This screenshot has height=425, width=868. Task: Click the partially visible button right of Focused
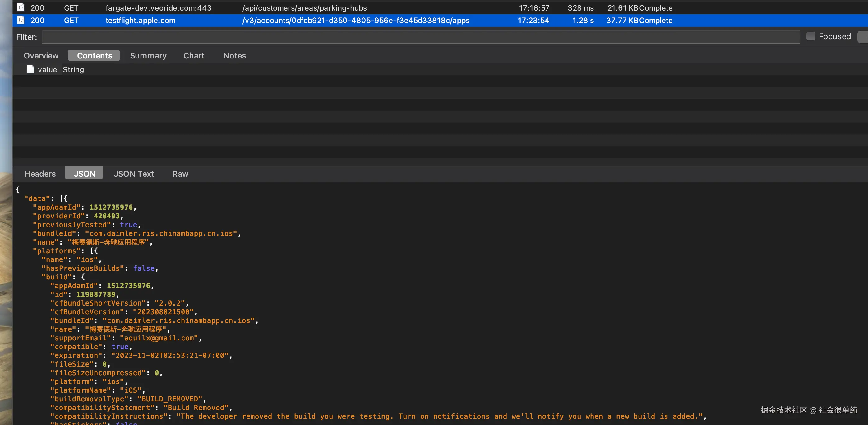tap(863, 37)
